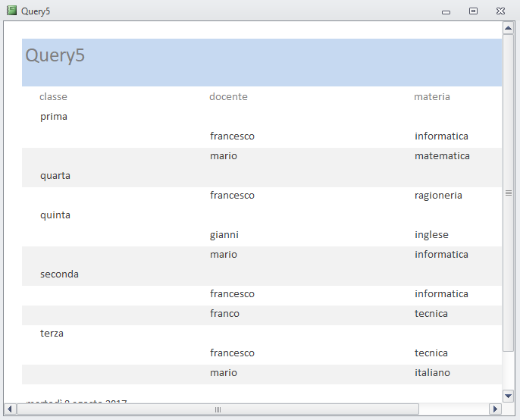Click the horizontal scrollbar left arrow
Viewport: 520px width, 420px height.
point(10,409)
